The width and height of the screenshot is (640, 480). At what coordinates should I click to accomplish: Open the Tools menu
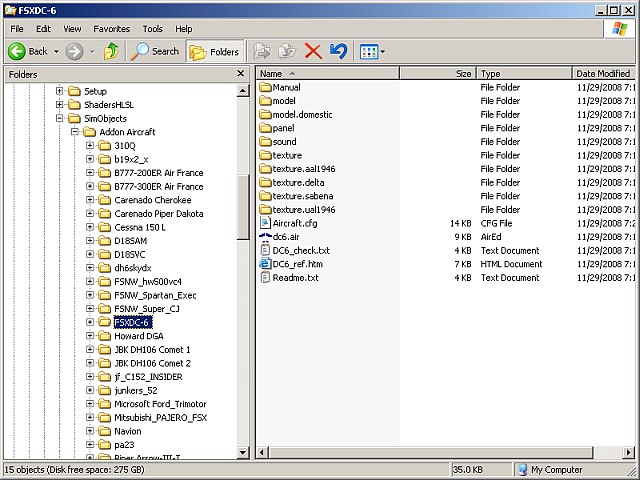153,29
